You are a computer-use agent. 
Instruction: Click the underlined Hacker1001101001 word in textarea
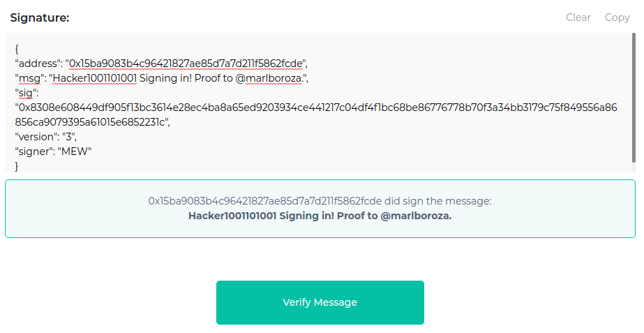pyautogui.click(x=95, y=78)
